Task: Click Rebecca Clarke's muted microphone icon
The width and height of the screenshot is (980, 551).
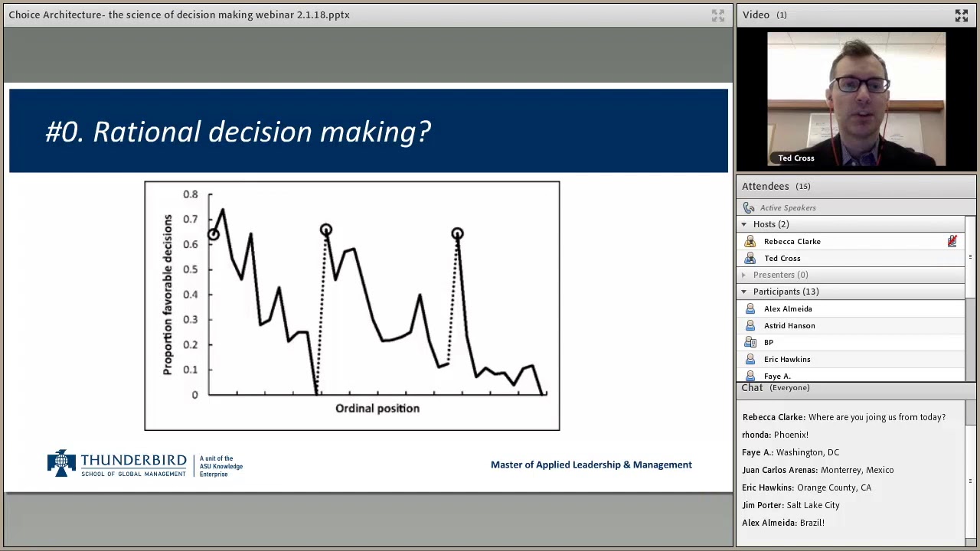Action: pyautogui.click(x=952, y=241)
